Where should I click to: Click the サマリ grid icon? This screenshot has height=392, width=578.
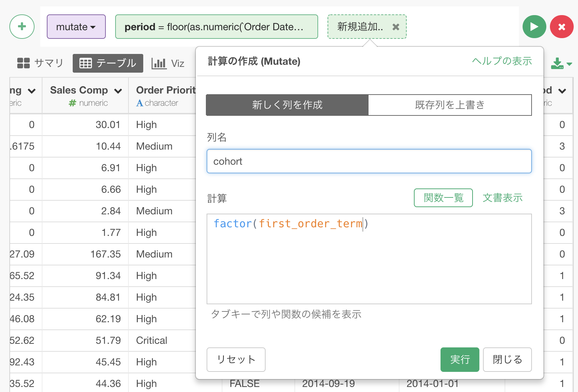24,63
